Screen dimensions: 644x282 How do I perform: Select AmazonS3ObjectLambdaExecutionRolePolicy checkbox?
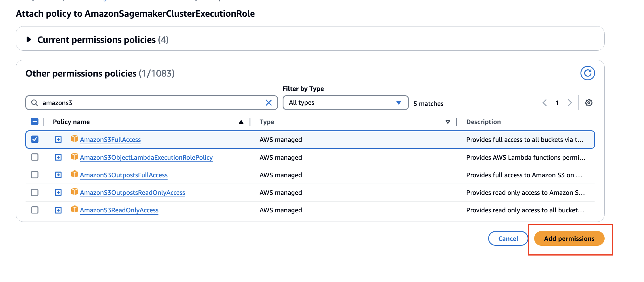[35, 157]
